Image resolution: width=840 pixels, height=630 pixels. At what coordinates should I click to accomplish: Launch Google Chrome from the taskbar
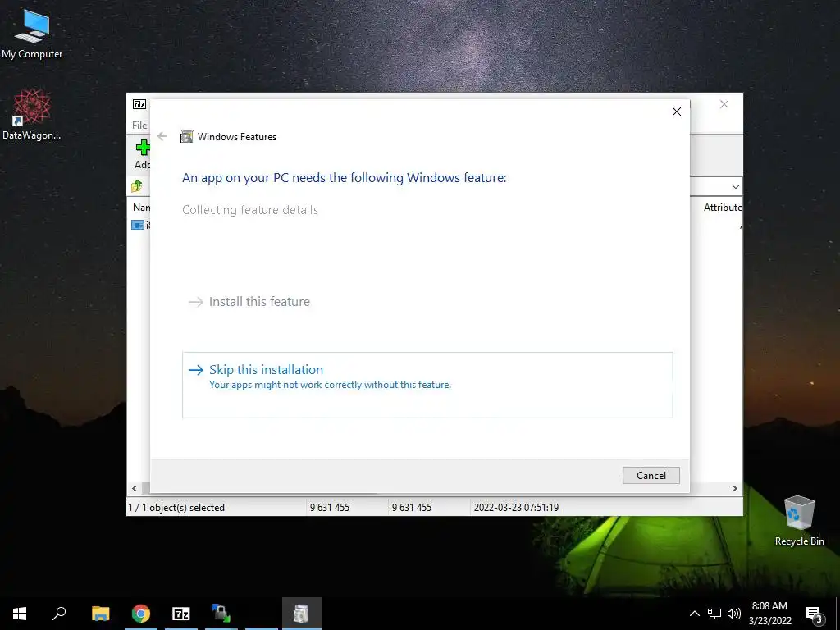(141, 614)
